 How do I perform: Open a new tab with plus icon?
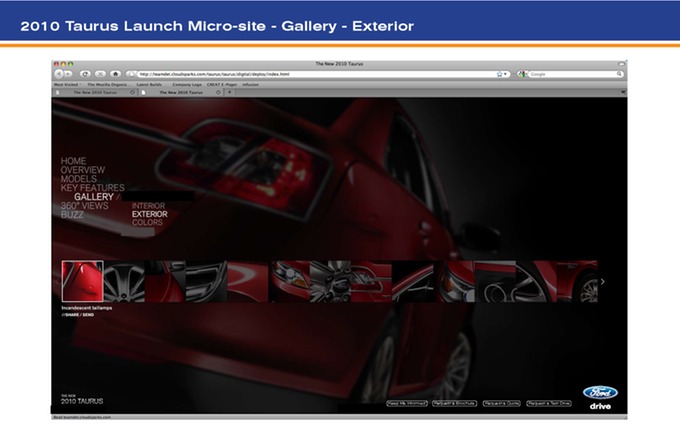(229, 92)
